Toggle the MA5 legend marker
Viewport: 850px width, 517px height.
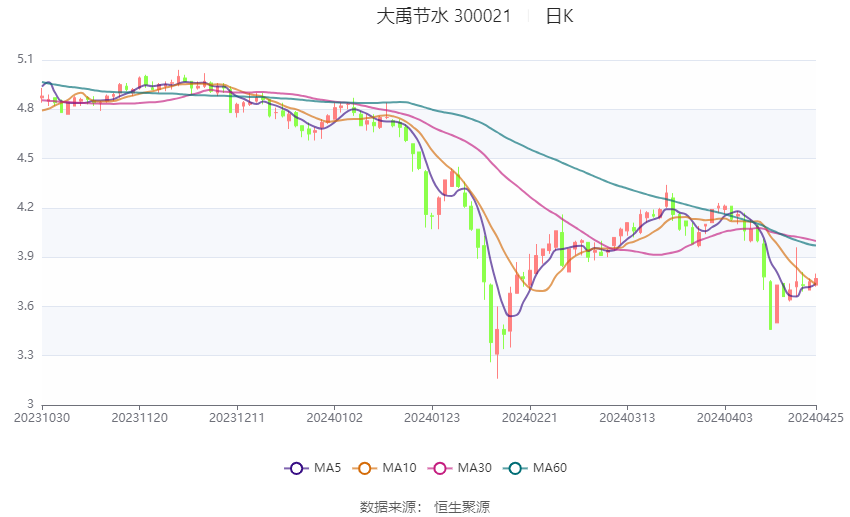point(295,468)
